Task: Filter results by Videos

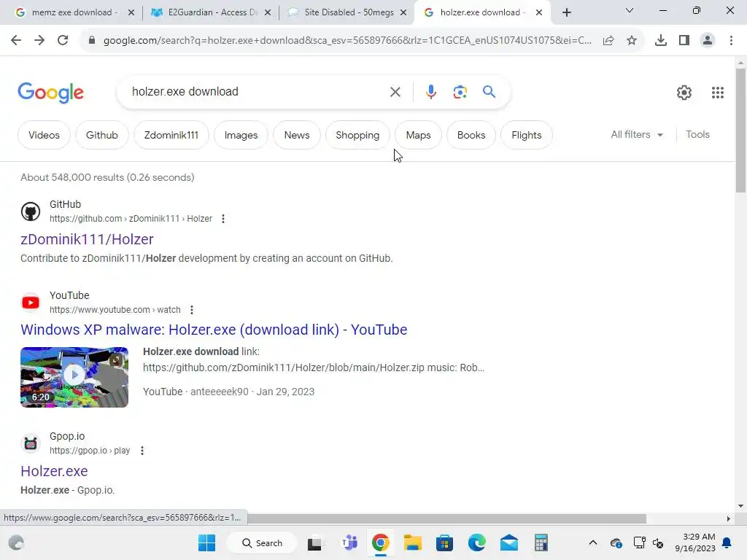Action: coord(44,135)
